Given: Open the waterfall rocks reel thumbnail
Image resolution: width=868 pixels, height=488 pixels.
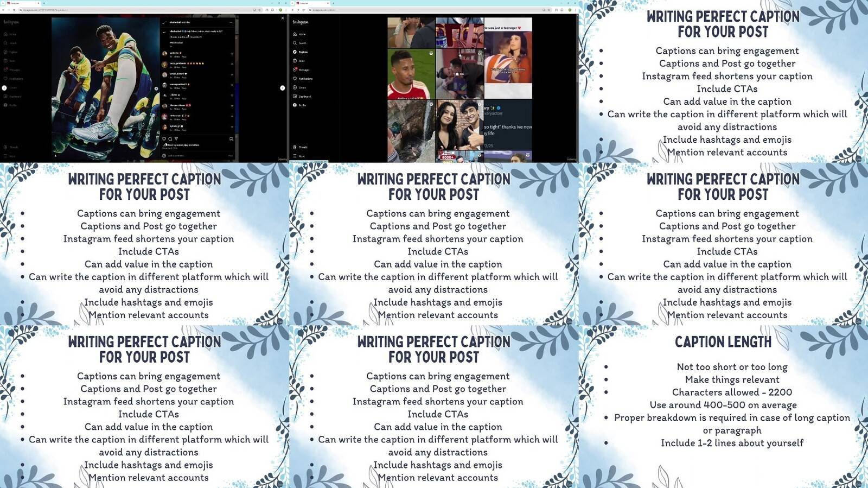Looking at the screenshot, I should 411,131.
